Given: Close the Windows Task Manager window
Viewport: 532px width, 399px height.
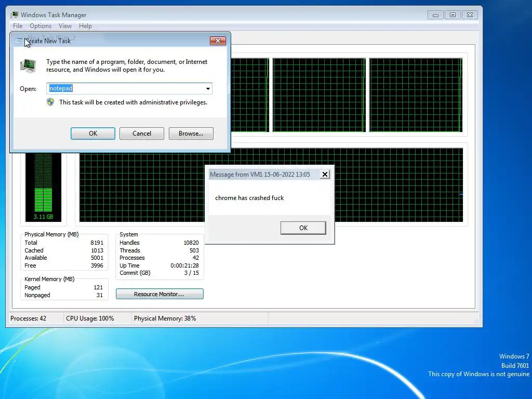Looking at the screenshot, I should click(x=470, y=15).
